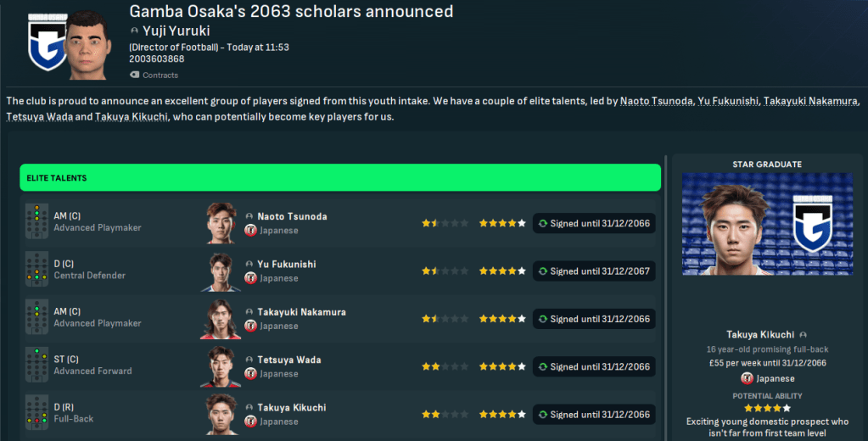868x441 pixels.
Task: Click Naoto Tsunoda's position pitch icon
Action: tap(36, 222)
